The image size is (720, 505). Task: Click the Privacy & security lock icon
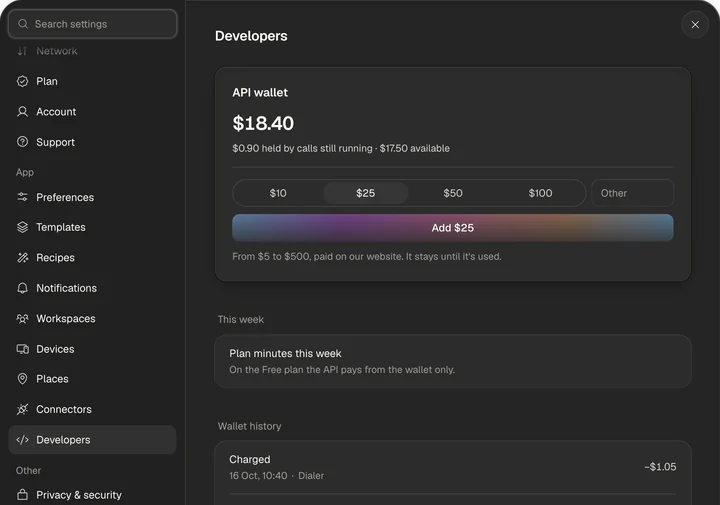click(x=22, y=495)
